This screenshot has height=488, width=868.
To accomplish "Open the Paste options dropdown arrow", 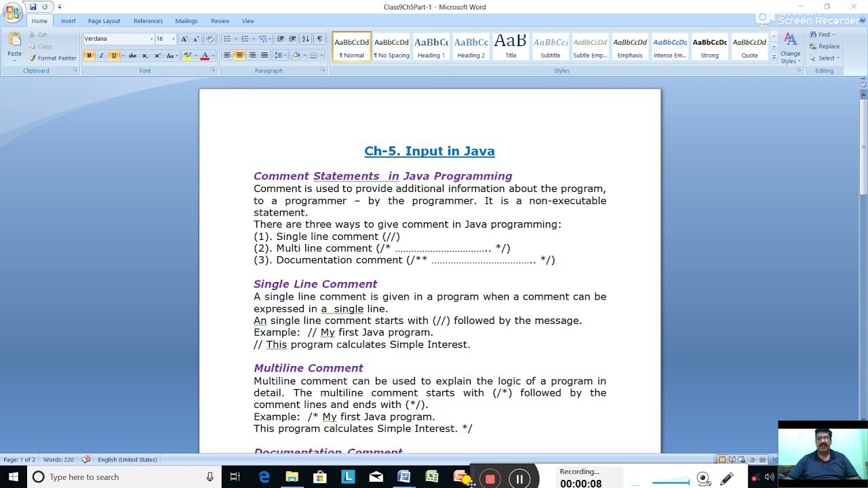I will (x=14, y=60).
